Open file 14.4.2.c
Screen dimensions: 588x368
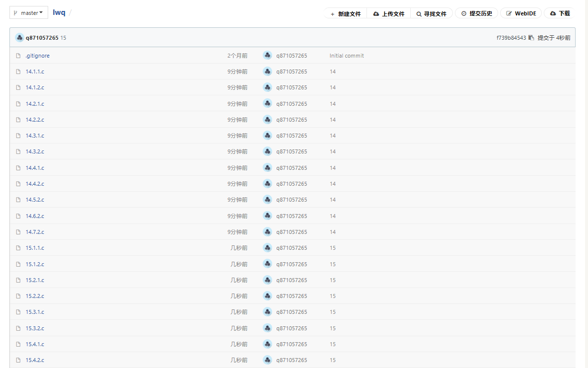pos(35,184)
